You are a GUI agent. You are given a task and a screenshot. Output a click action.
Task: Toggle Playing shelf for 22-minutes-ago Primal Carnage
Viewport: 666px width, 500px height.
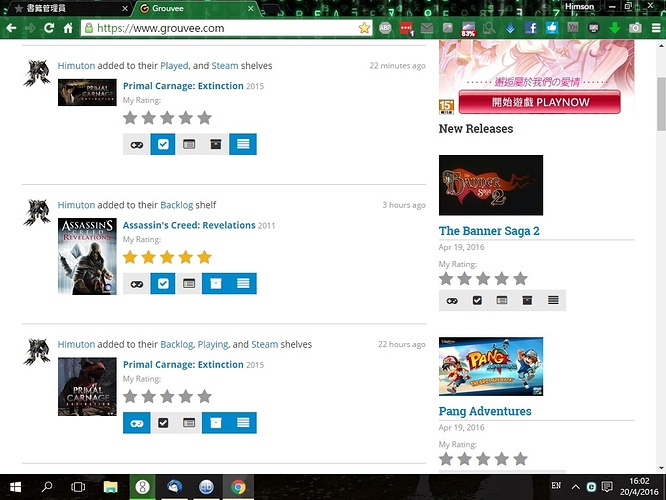pyautogui.click(x=136, y=144)
